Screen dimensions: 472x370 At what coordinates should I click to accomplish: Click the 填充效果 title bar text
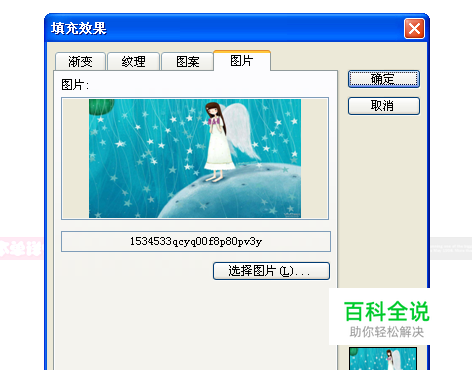pos(79,28)
